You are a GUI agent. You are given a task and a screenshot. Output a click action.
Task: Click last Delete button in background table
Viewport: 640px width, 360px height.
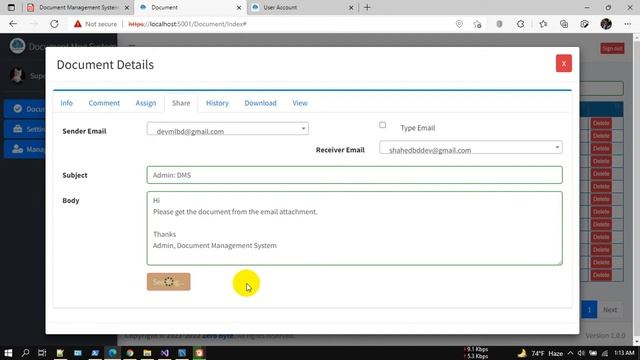tap(601, 275)
